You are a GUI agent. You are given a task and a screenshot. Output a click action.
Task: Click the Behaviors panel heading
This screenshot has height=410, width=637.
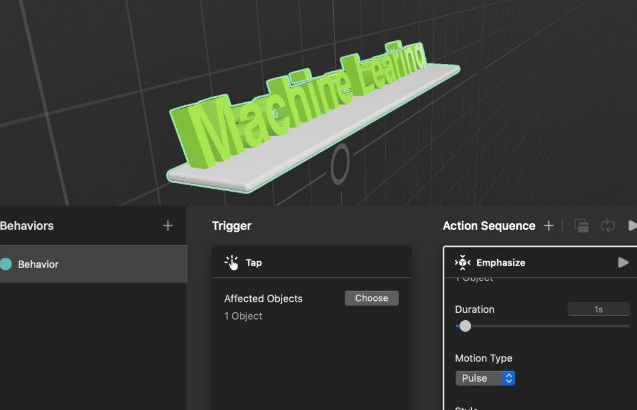[27, 226]
